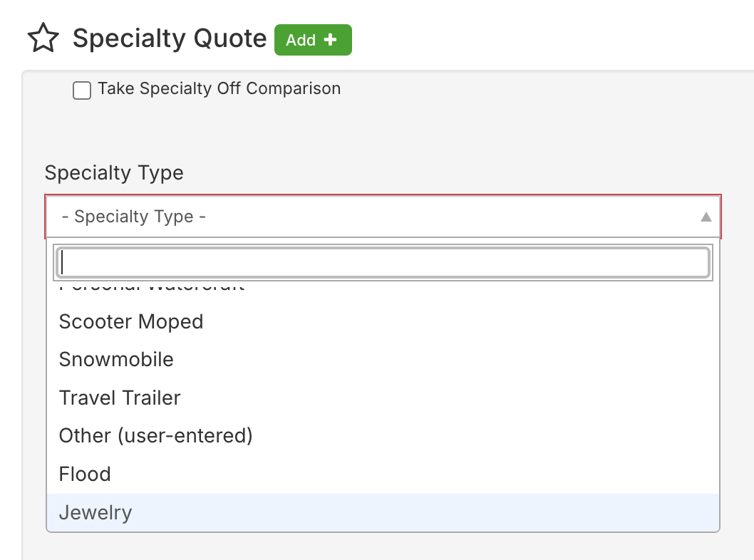The height and width of the screenshot is (560, 754).
Task: Choose the Snowmobile option
Action: 116,359
